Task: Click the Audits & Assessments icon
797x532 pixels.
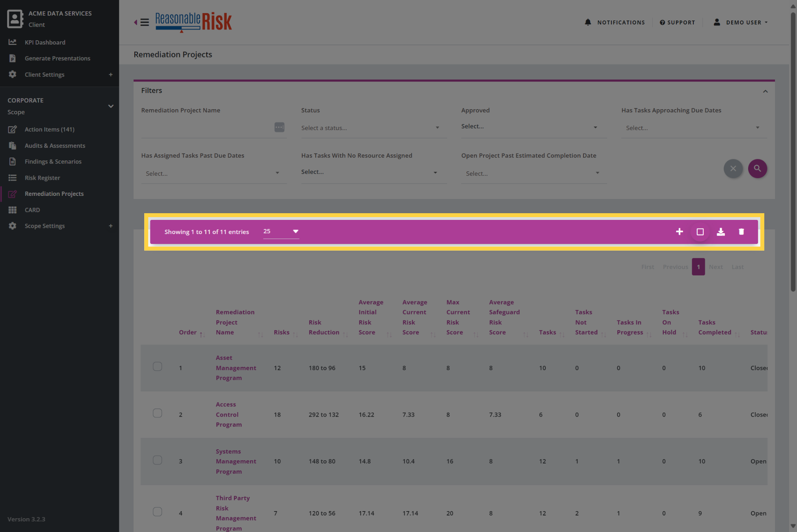Action: click(13, 145)
